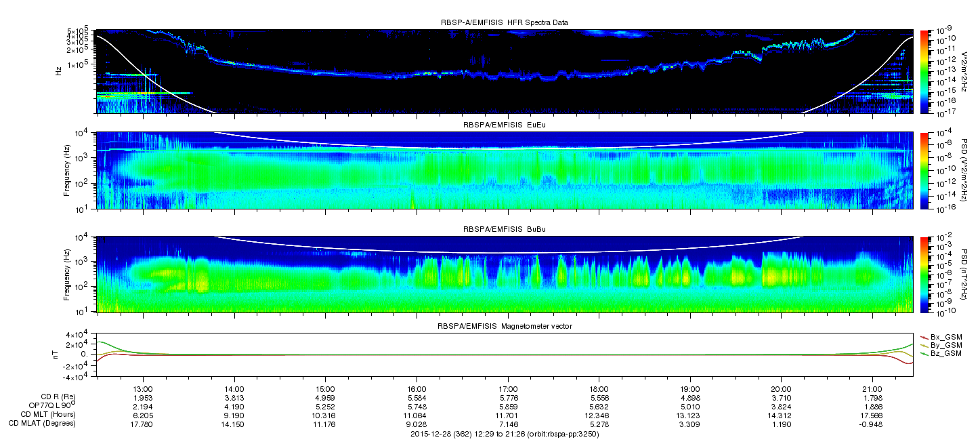The image size is (980, 446).
Task: Click the RBSPA/EMFISIS Magnetometer vector title
Action: 505,327
